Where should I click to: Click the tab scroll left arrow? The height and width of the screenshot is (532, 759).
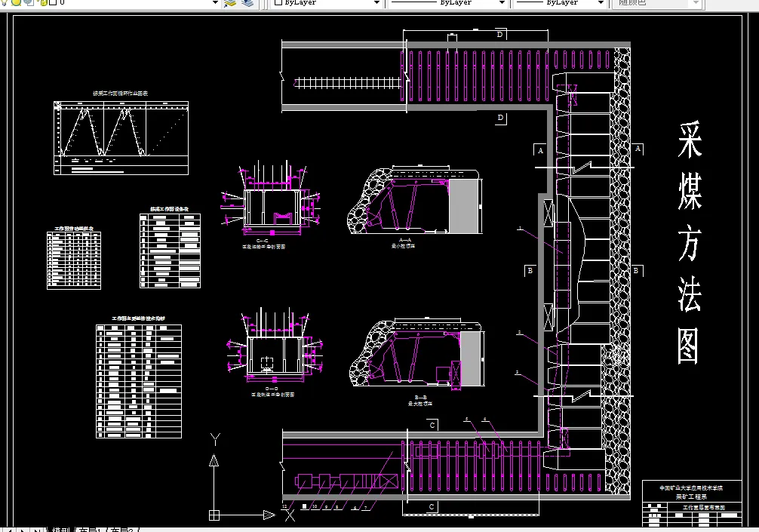10,530
